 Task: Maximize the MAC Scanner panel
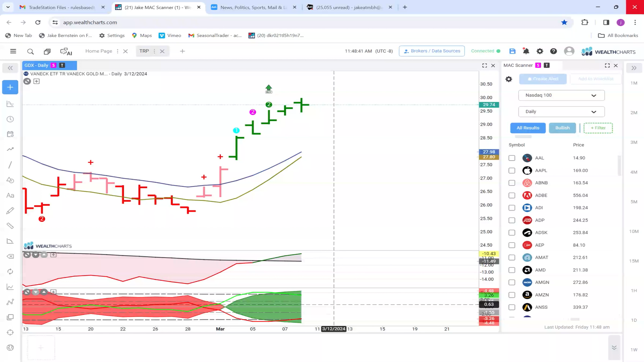tap(607, 65)
